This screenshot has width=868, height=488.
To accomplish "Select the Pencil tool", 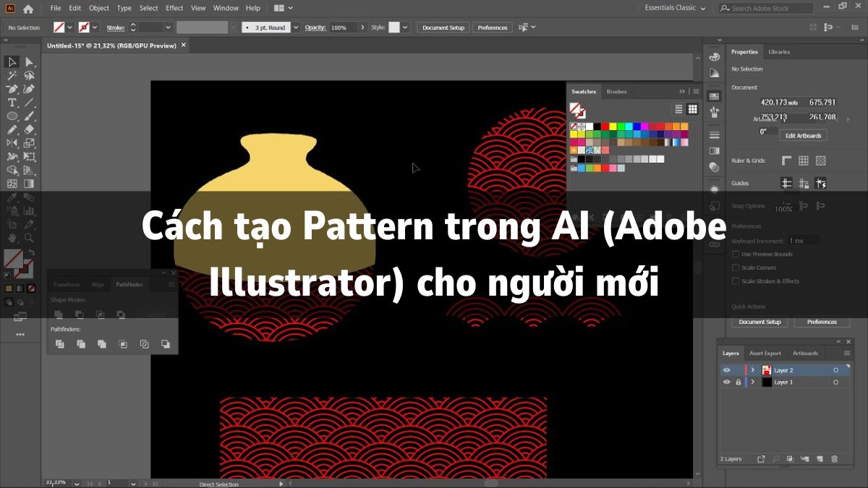I will [12, 128].
